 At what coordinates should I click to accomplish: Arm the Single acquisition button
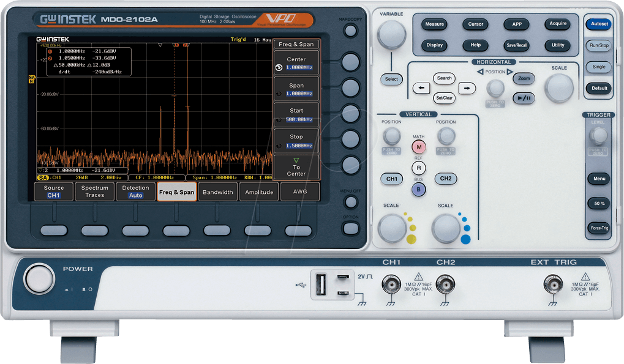pyautogui.click(x=599, y=67)
